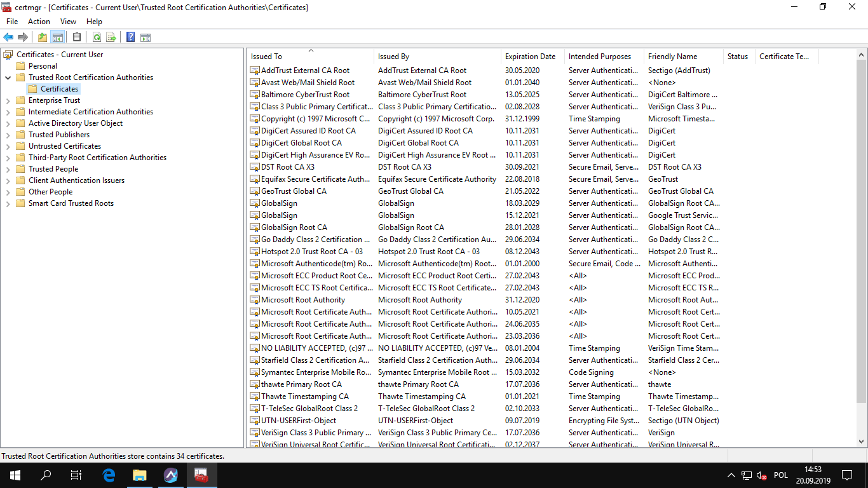Click the grey Forward arrow in toolbar
This screenshot has height=488, width=868.
pyautogui.click(x=23, y=37)
